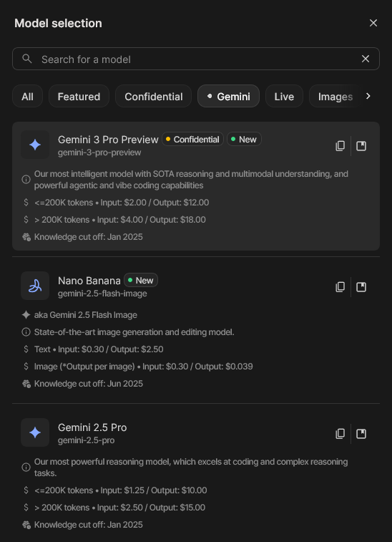Select the Images filter chip
The height and width of the screenshot is (542, 392).
tap(335, 97)
